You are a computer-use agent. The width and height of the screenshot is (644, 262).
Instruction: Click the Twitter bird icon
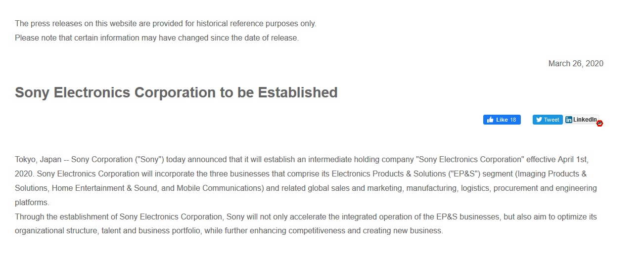pos(539,120)
